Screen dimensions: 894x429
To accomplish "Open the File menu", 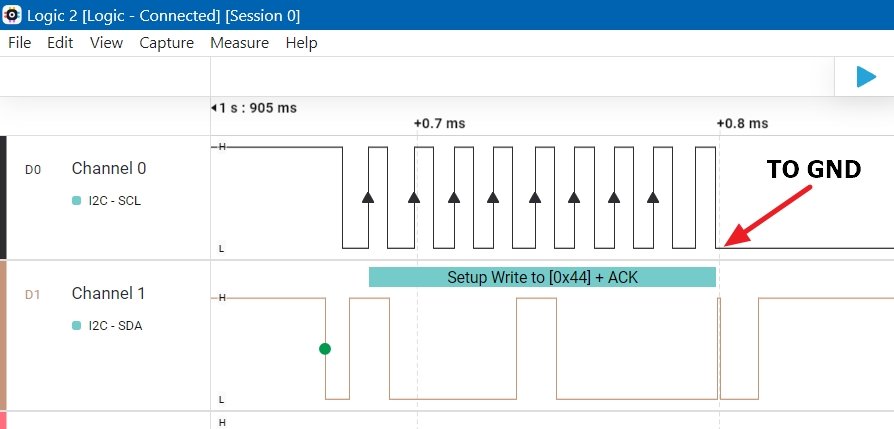I will pos(20,43).
